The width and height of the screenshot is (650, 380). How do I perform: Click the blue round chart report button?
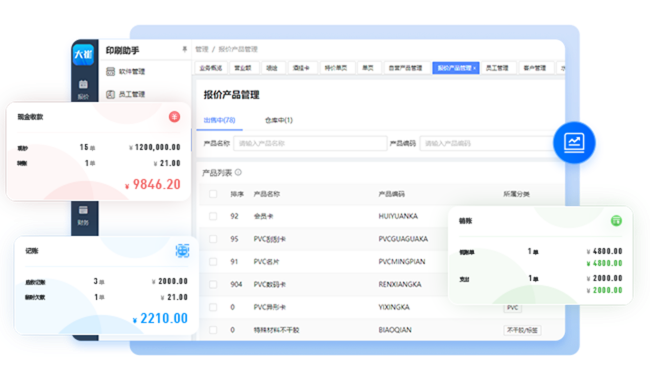(x=574, y=143)
